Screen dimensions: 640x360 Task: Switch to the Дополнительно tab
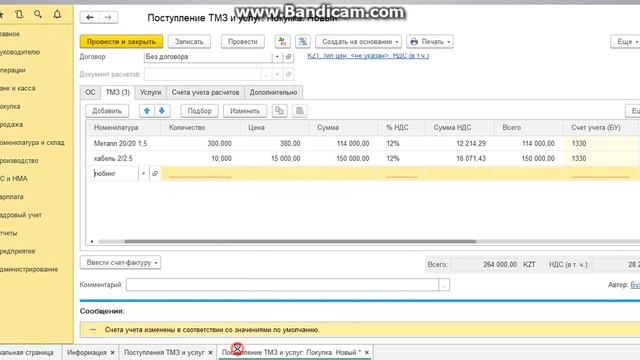point(273,93)
